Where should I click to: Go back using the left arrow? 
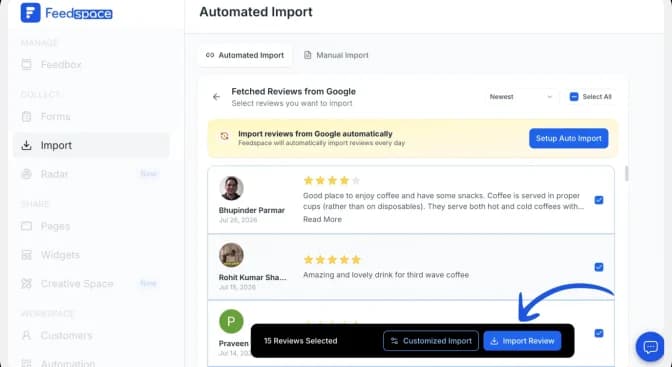(x=216, y=97)
